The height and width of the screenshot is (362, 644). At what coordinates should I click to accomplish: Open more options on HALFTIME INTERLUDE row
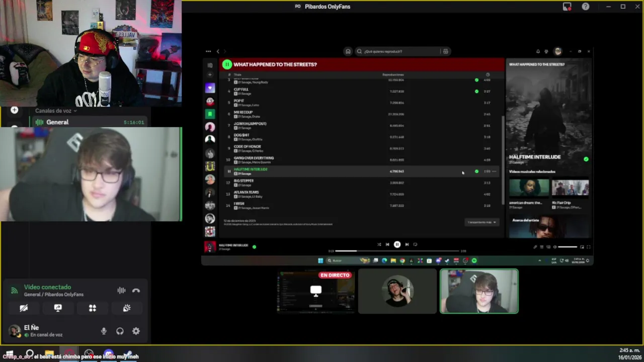point(495,171)
